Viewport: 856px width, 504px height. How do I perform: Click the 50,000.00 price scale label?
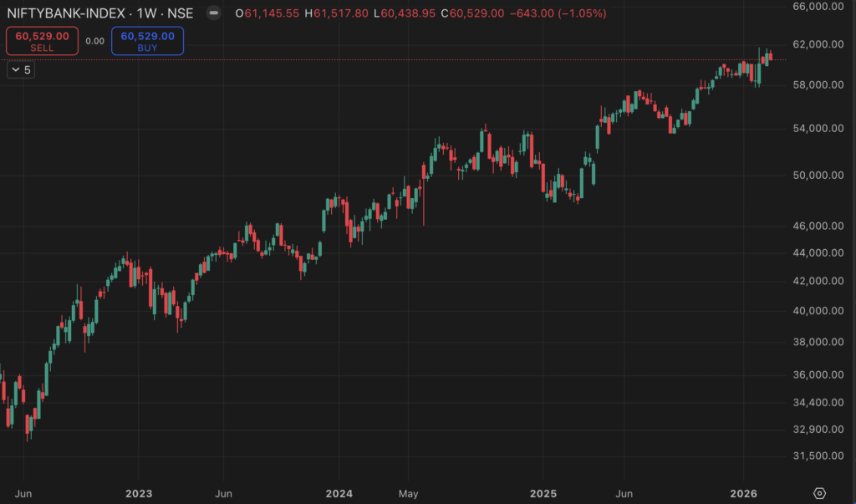815,176
